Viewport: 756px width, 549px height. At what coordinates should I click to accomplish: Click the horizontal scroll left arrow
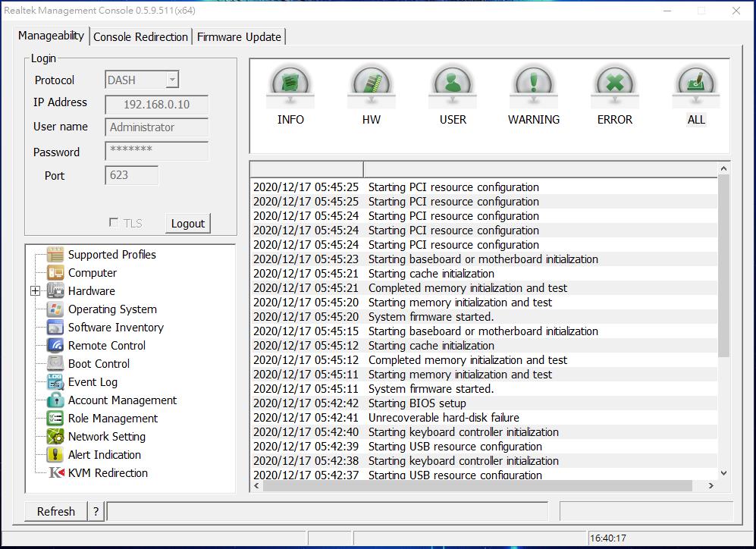coord(257,486)
